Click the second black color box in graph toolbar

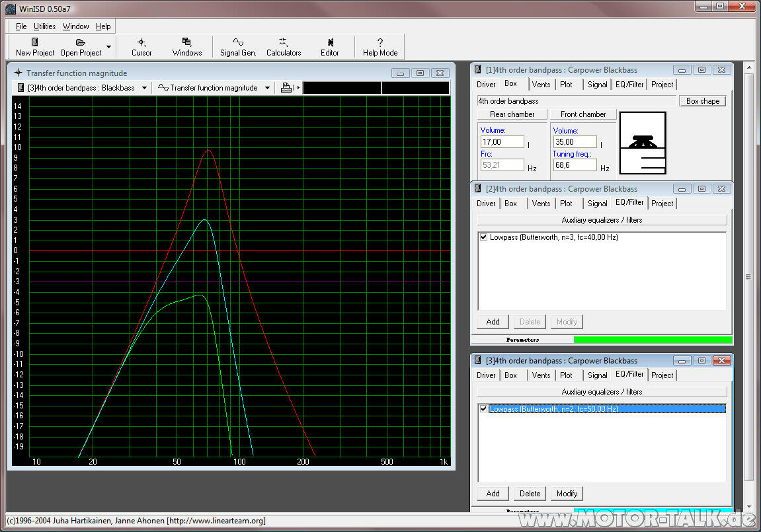415,88
